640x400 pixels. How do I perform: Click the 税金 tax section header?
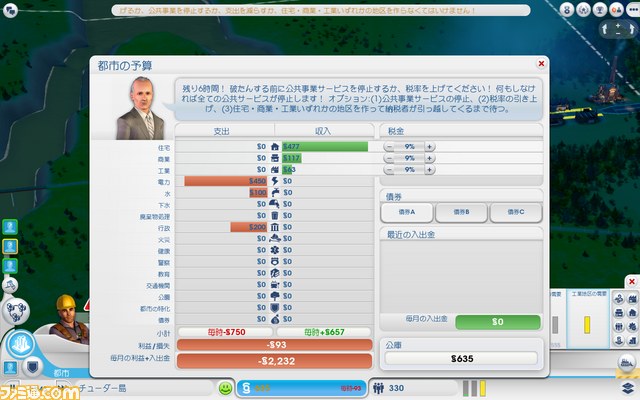click(396, 131)
